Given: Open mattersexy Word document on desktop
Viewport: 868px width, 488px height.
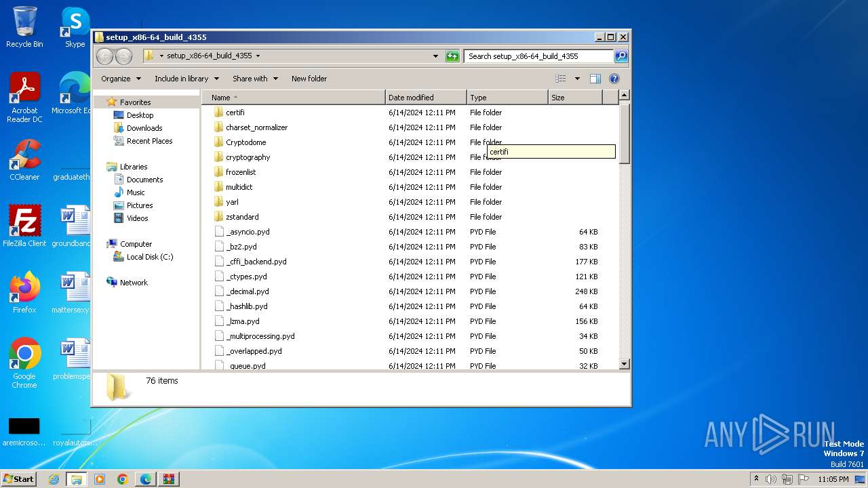Looking at the screenshot, I should (72, 293).
